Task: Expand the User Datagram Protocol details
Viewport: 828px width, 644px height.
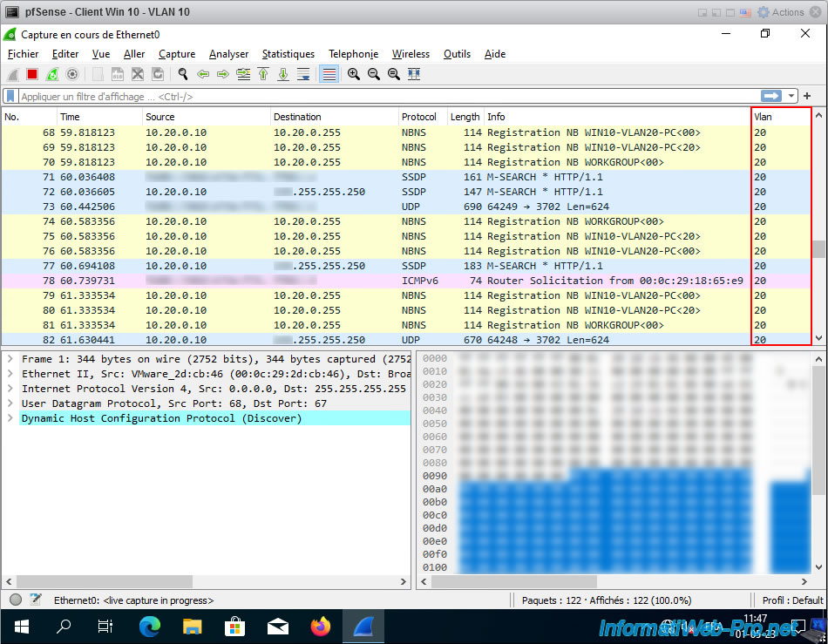Action: coord(11,403)
